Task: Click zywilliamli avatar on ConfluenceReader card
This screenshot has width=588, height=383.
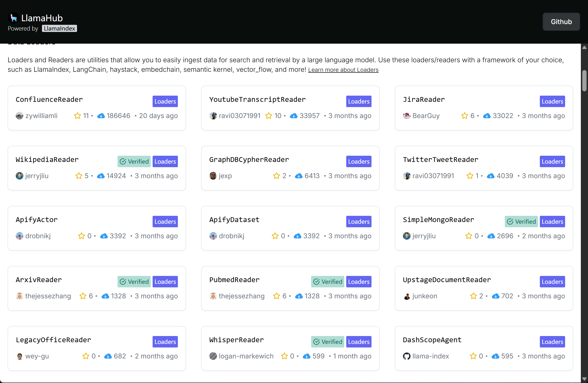Action: pos(20,116)
